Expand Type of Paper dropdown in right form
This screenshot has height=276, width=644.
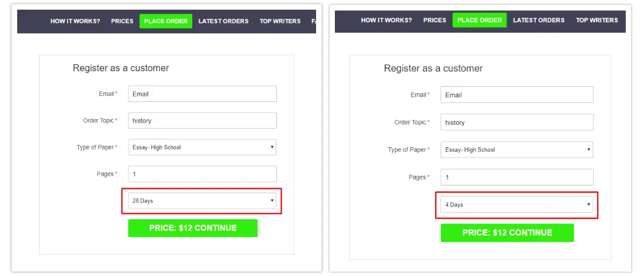516,150
